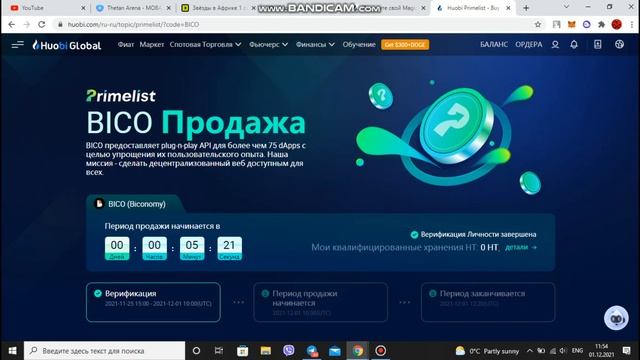Image resolution: width=640 pixels, height=360 pixels.
Task: Open the user account profile icon
Action: [x=555, y=44]
